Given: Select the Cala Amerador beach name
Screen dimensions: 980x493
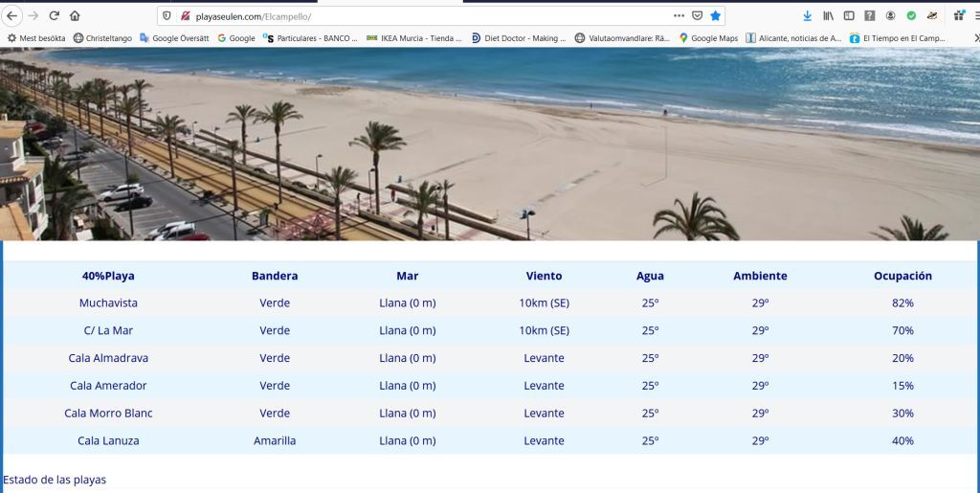Looking at the screenshot, I should pyautogui.click(x=108, y=386).
